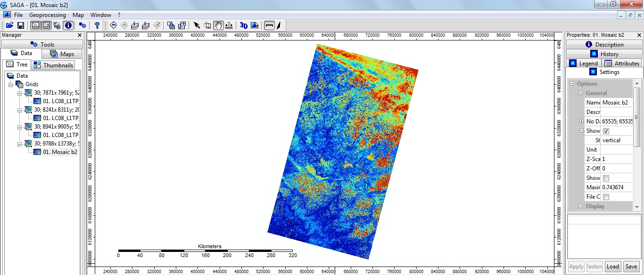
Task: Uncheck the checked Show checkbox in General
Action: pyautogui.click(x=606, y=131)
